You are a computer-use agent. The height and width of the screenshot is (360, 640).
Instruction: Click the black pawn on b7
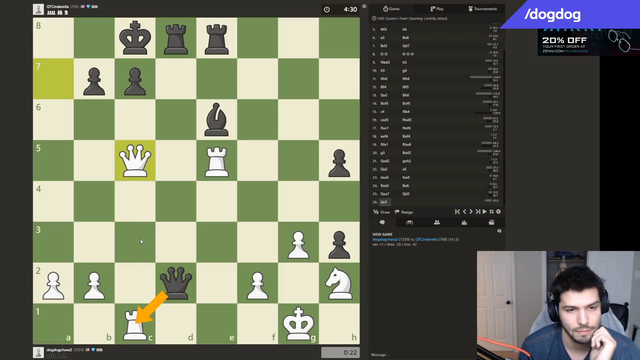tap(94, 79)
